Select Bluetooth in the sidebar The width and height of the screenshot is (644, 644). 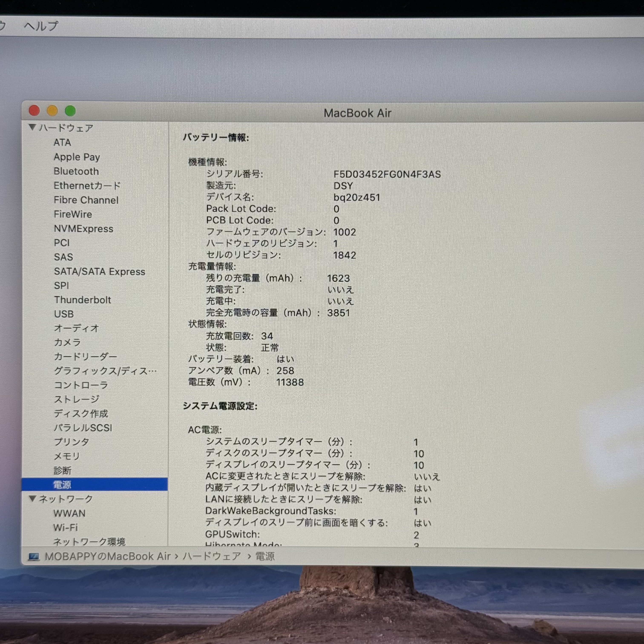(76, 171)
